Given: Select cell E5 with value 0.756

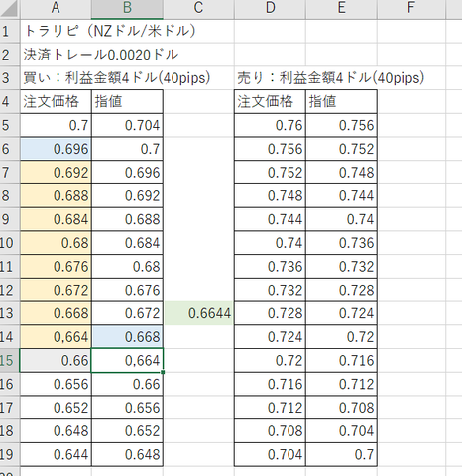Looking at the screenshot, I should (x=341, y=125).
